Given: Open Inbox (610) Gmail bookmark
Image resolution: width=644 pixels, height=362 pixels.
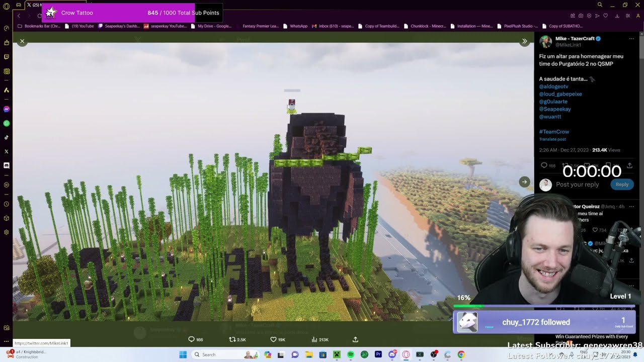Looking at the screenshot, I should [x=333, y=26].
